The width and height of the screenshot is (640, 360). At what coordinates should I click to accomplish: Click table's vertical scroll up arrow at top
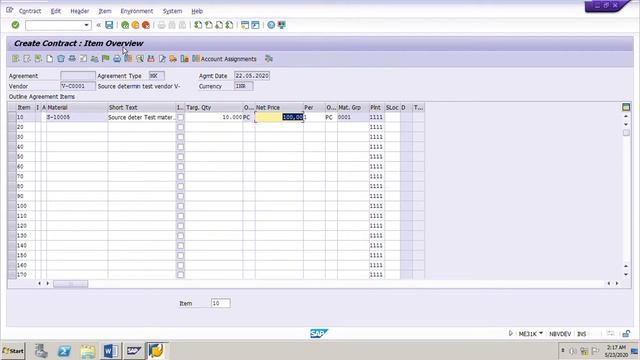626,116
